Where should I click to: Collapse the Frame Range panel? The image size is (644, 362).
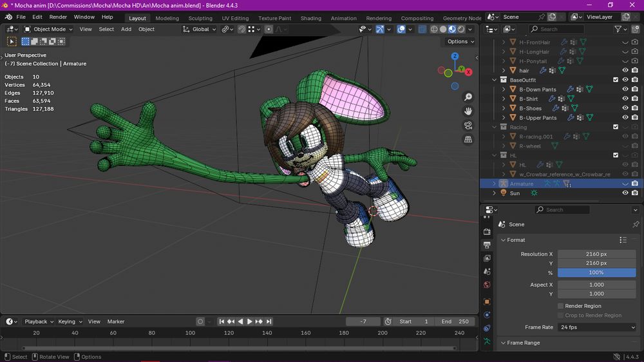pyautogui.click(x=503, y=343)
